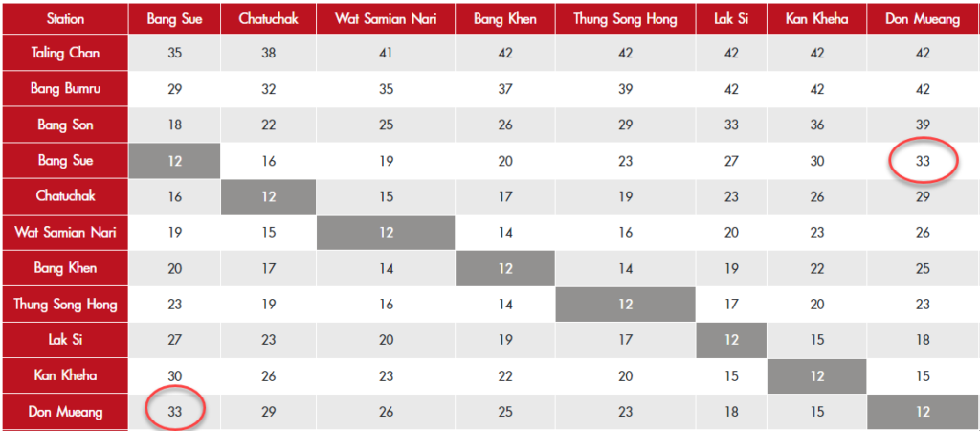Screen dimensions: 980x431
Task: Select the Bang Son row label
Action: (65, 125)
